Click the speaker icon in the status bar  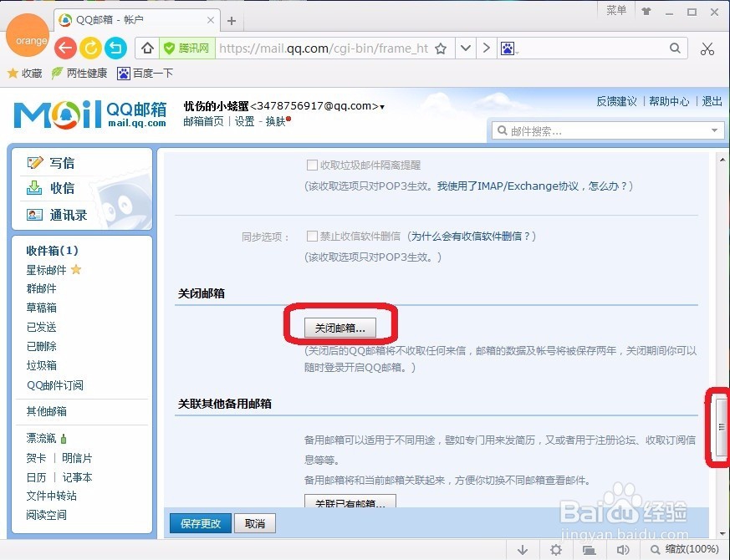pos(622,550)
